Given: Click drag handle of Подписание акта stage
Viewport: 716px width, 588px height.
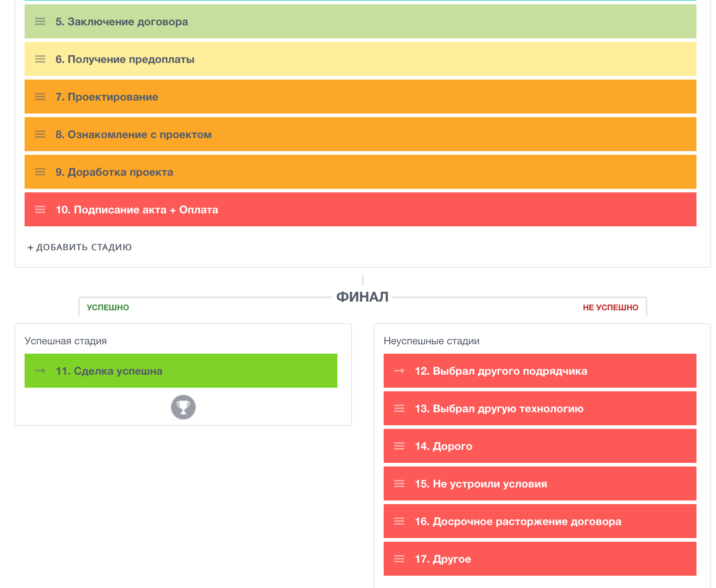Looking at the screenshot, I should click(x=40, y=210).
